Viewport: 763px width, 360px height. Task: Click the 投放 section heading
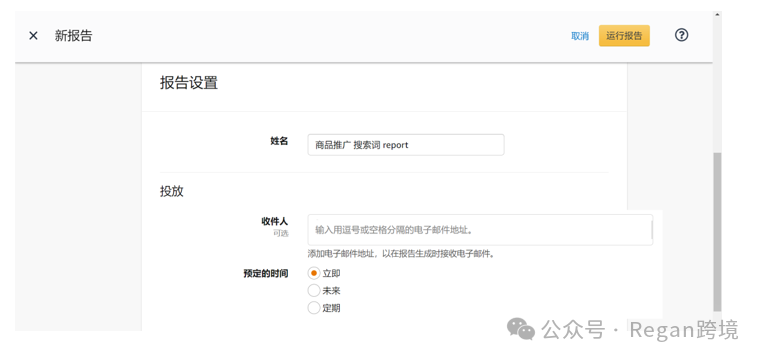[x=172, y=191]
